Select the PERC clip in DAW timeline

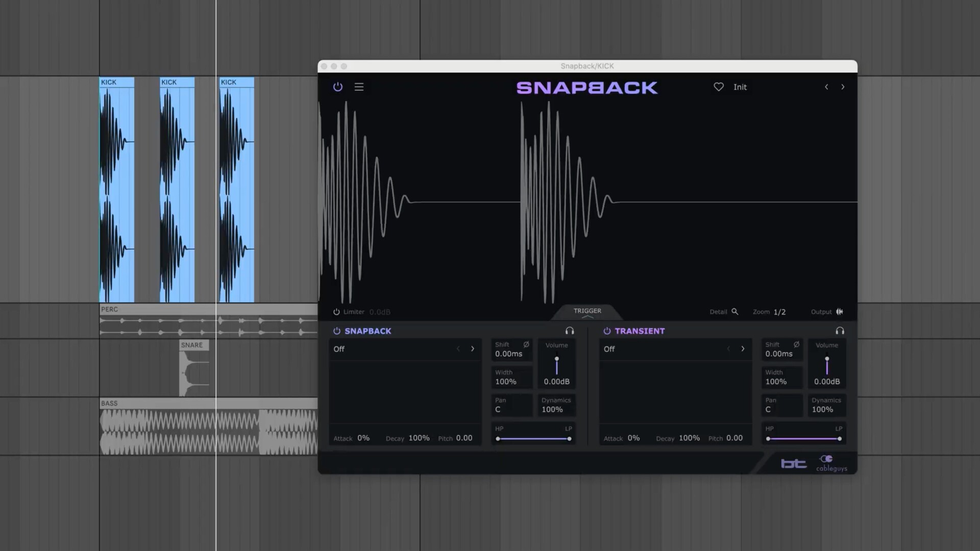(x=208, y=321)
